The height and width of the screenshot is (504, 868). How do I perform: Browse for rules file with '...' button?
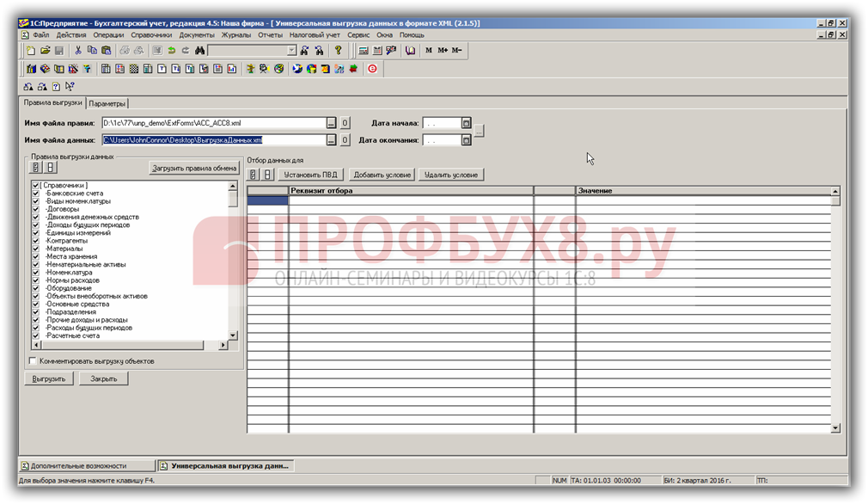(331, 123)
